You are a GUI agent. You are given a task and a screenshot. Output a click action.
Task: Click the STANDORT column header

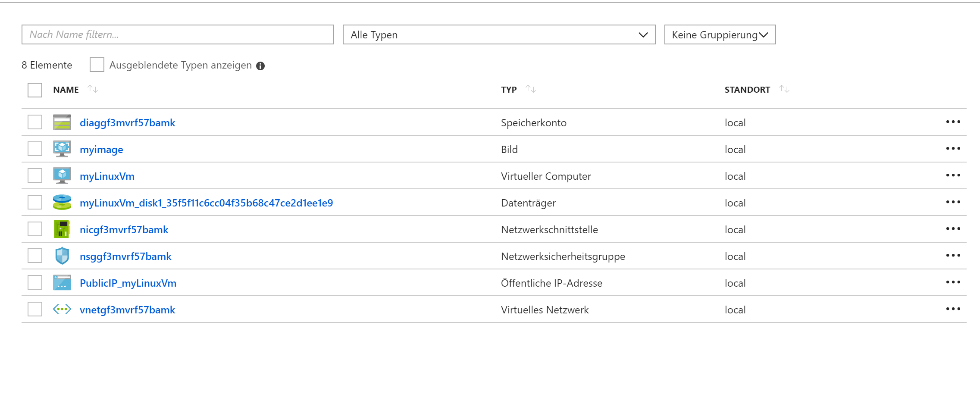pyautogui.click(x=747, y=90)
